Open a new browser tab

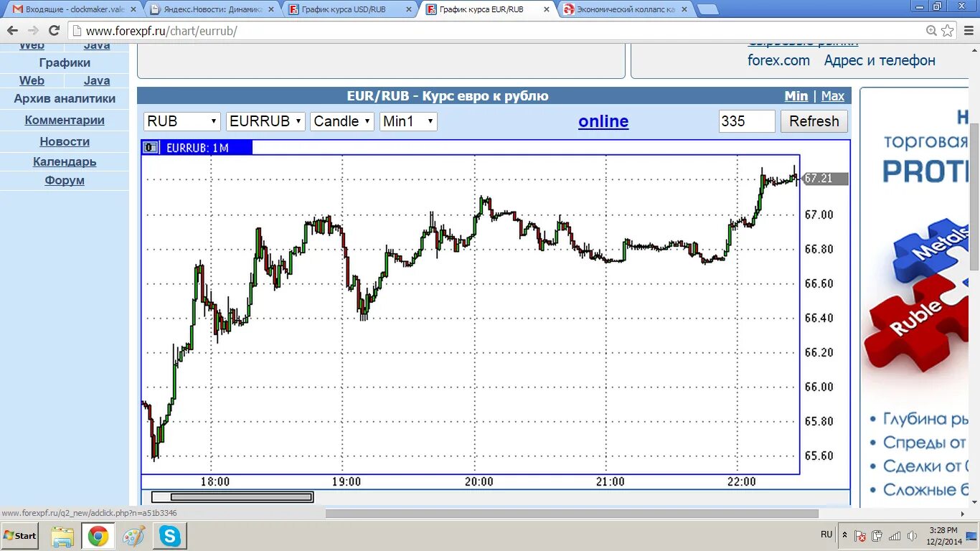tap(708, 10)
